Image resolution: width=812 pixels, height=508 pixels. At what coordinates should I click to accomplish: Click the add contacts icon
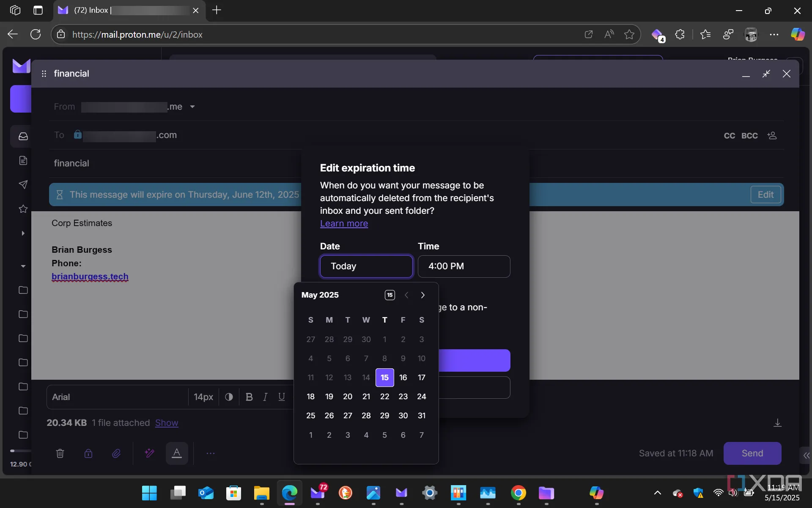[772, 135]
